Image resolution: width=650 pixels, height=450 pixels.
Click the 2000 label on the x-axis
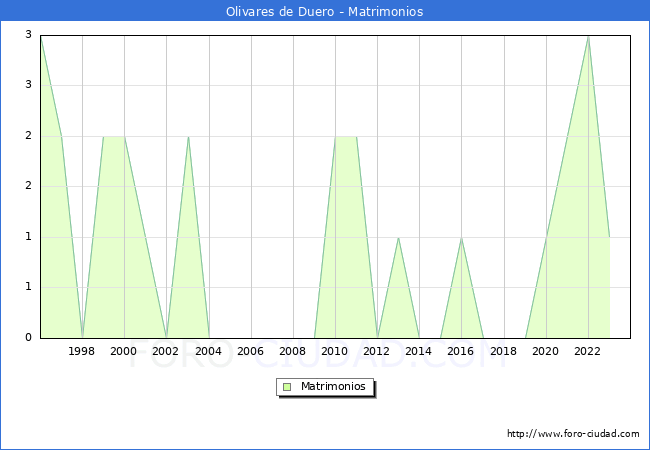[124, 351]
